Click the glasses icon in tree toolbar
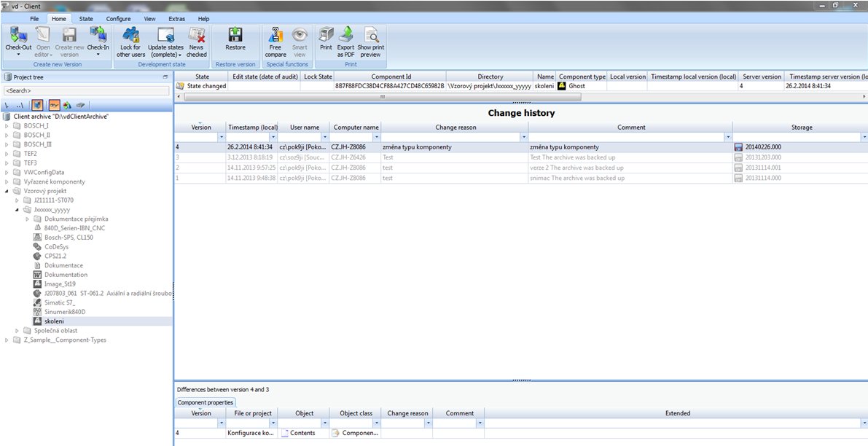The image size is (868, 446). [54, 105]
